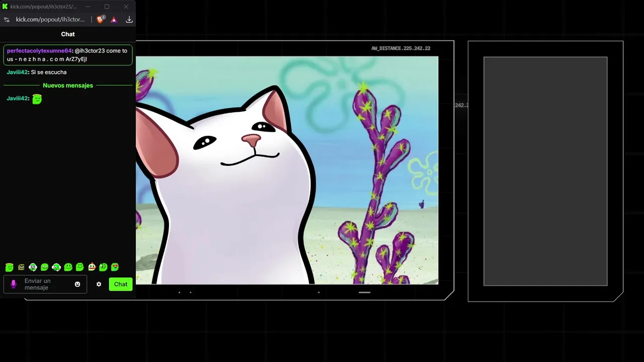The width and height of the screenshot is (644, 362).
Task: Pick the angry olive square emote
Action: pyautogui.click(x=21, y=267)
